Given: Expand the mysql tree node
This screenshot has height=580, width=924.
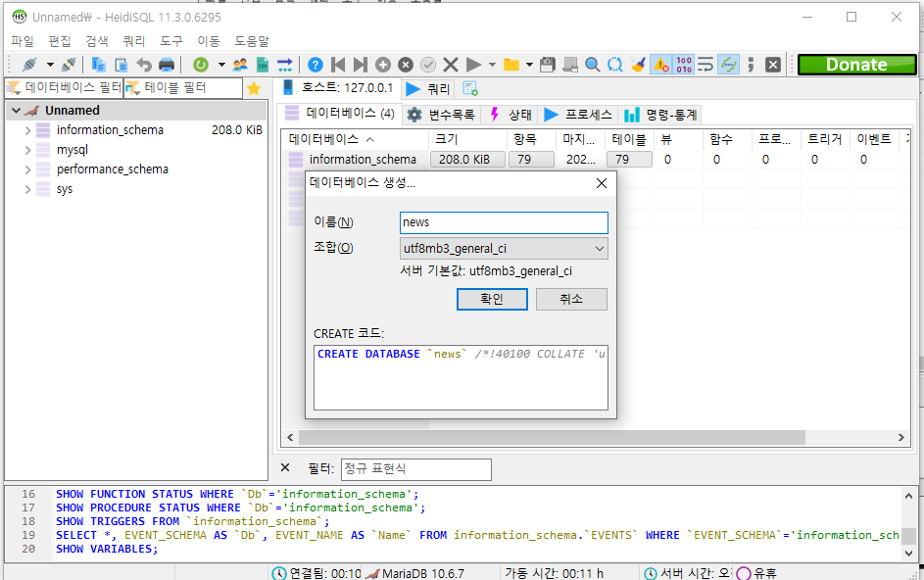Looking at the screenshot, I should click(27, 150).
